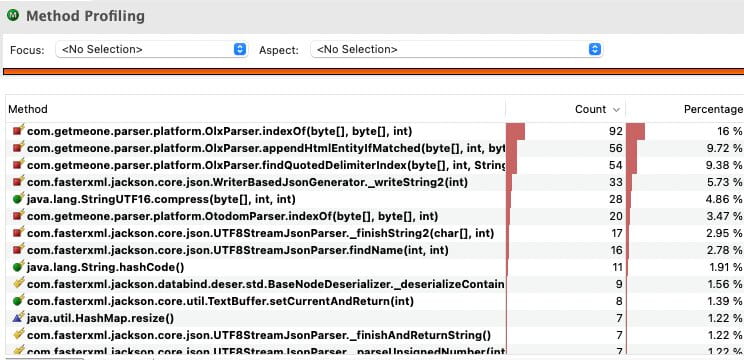Click green icon of TextBuffer.setCurrentAndReturn row
The width and height of the screenshot is (744, 360).
pos(18,301)
